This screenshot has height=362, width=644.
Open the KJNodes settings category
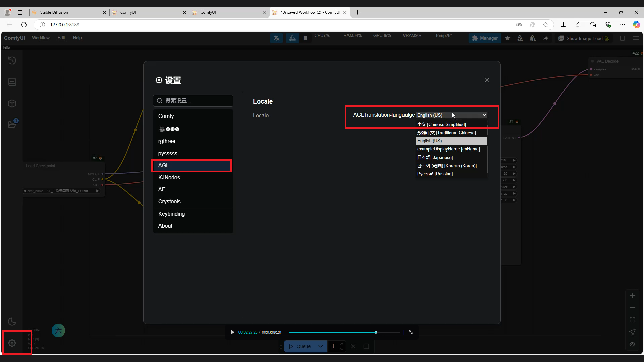[x=193, y=178]
